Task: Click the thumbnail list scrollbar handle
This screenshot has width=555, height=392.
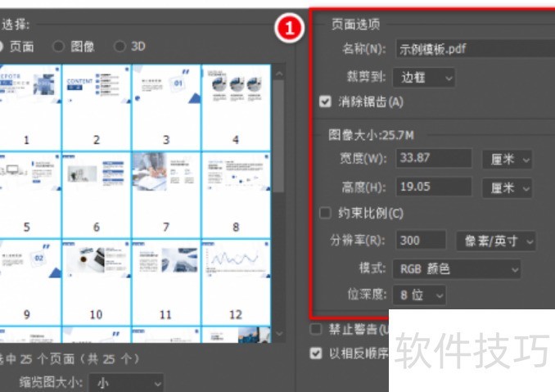Action: point(279,136)
